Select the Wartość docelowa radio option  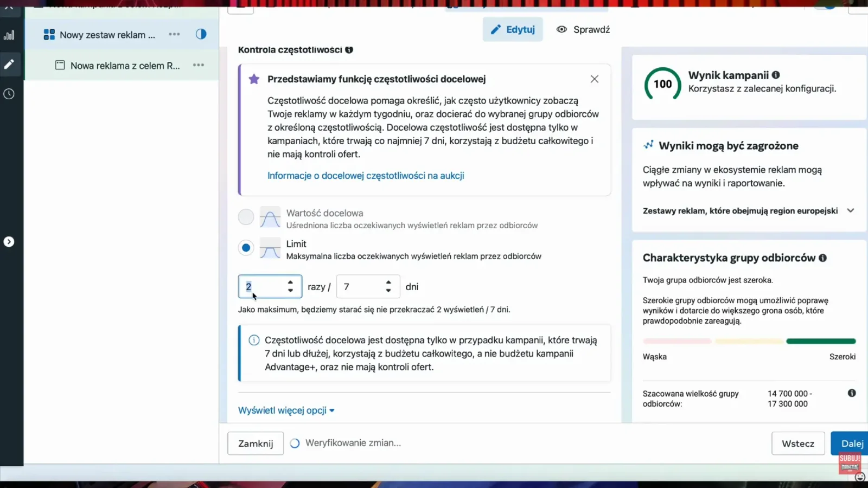click(246, 217)
